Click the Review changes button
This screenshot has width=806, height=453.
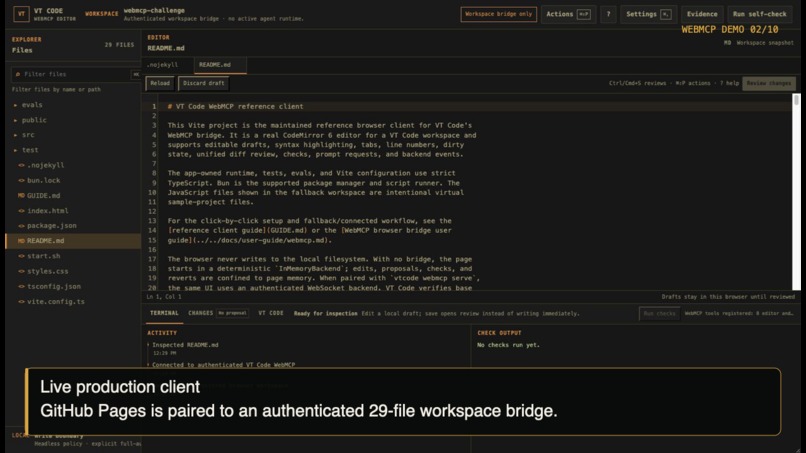tap(768, 83)
